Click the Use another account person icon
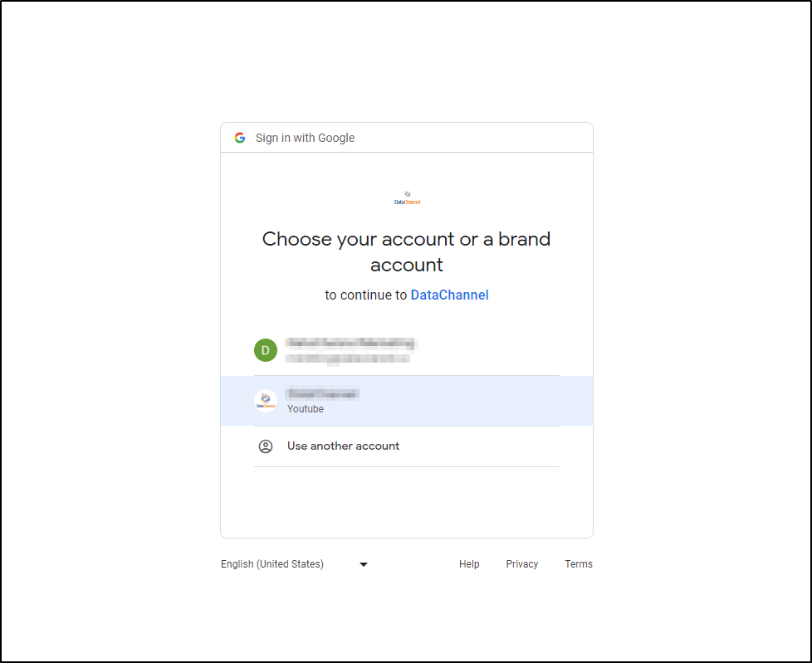 point(266,446)
